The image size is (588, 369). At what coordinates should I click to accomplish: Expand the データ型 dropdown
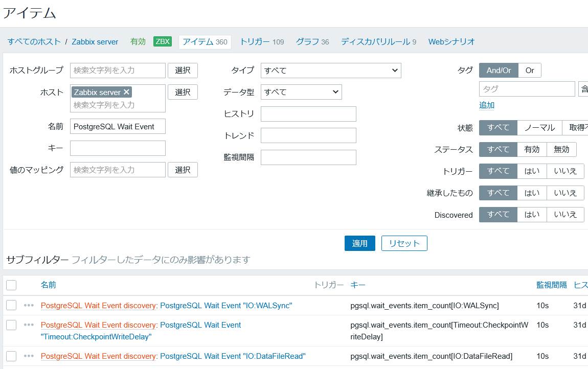click(301, 92)
